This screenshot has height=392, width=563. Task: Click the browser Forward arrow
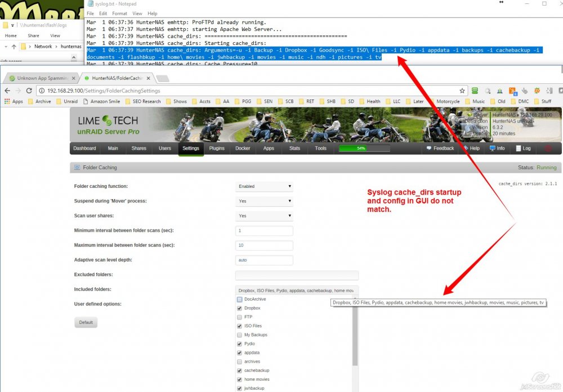[19, 91]
